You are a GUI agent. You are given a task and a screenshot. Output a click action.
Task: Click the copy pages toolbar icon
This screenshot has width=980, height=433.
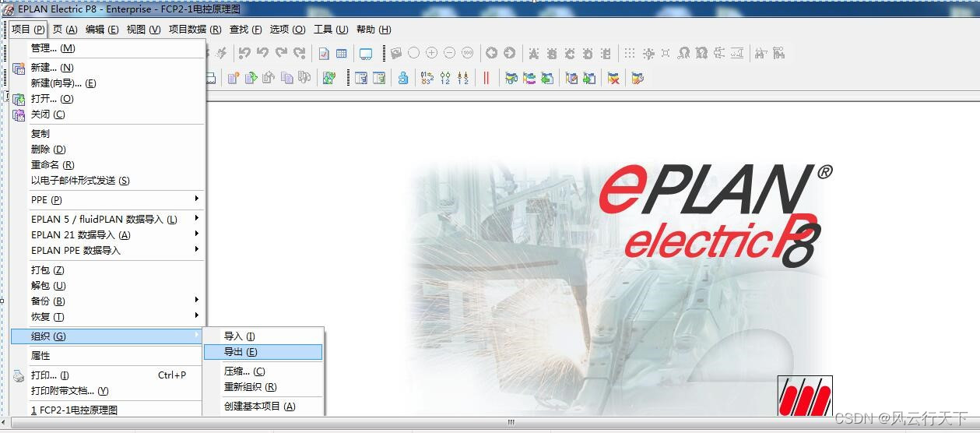pos(286,78)
